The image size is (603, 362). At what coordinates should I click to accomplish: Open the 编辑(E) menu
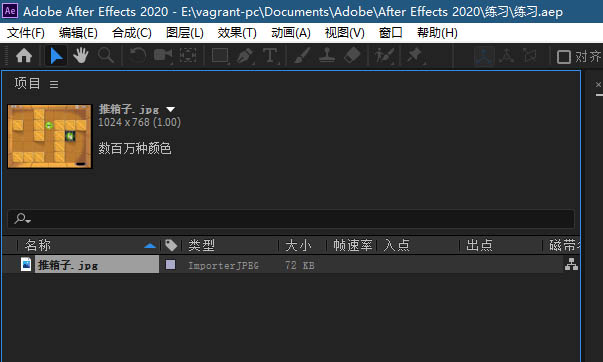pos(78,33)
